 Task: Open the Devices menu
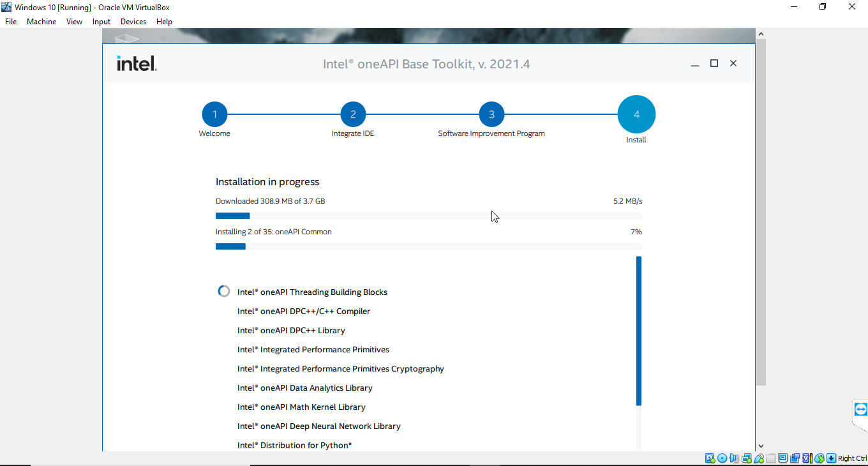[133, 21]
